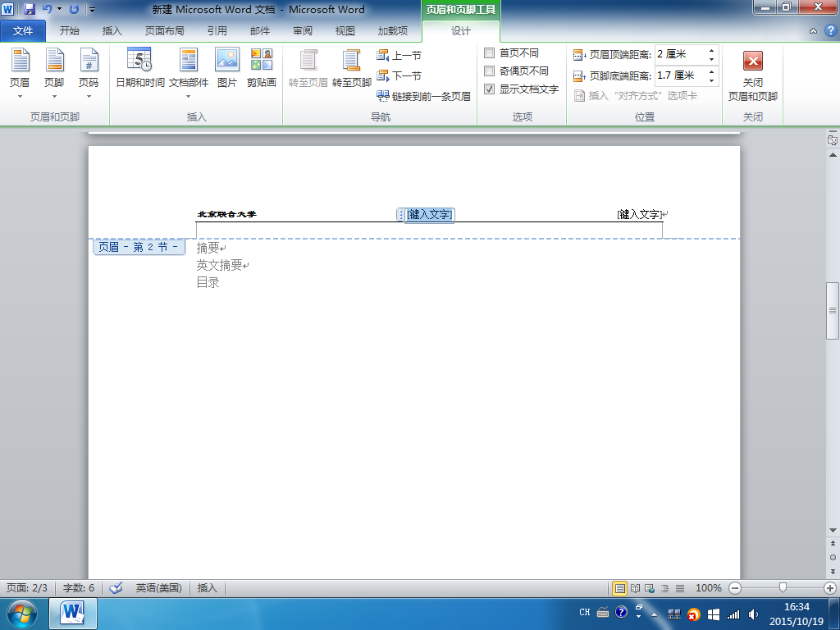Expand 文档部件 dropdown arrow
840x630 pixels.
click(x=189, y=97)
